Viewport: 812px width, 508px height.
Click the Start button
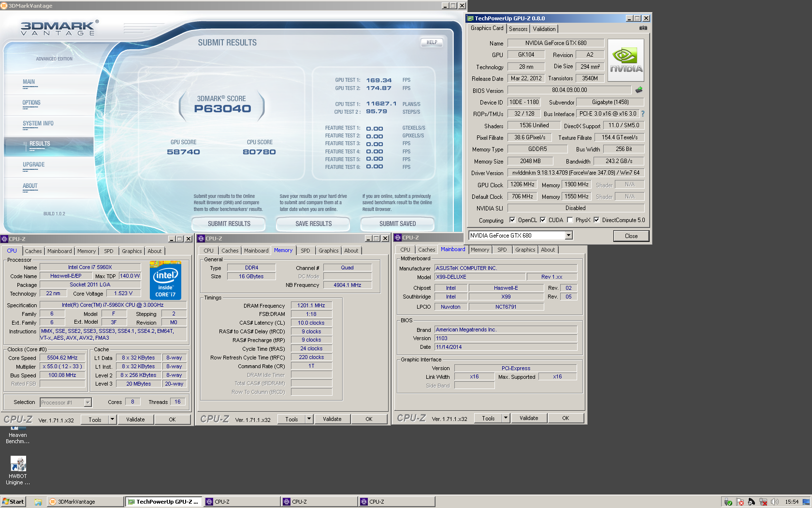click(x=13, y=502)
